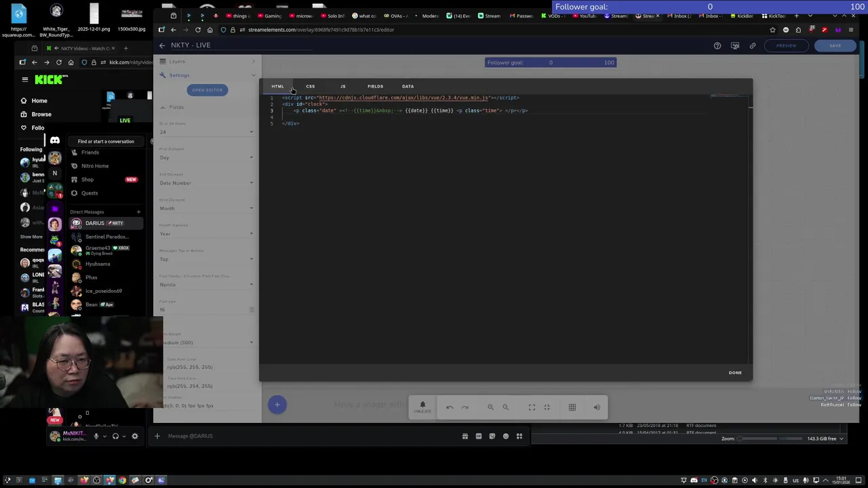868x488 pixels.
Task: Adjust the file manager Zoom slider
Action: (770, 439)
